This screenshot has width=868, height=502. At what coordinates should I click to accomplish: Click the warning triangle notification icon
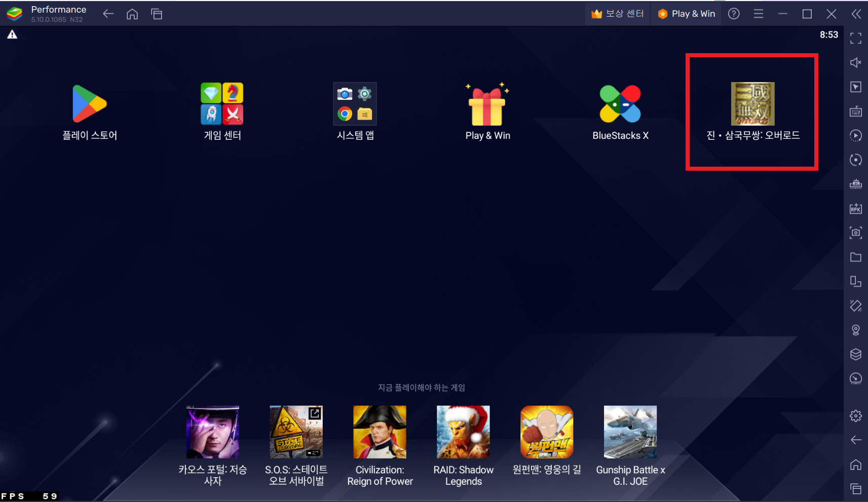12,34
